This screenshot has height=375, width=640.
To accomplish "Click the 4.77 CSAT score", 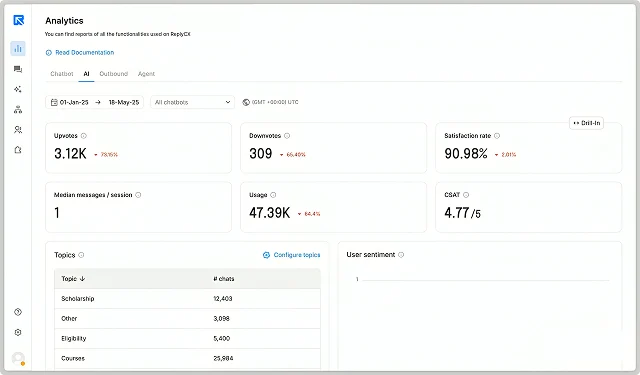I will tap(456, 213).
